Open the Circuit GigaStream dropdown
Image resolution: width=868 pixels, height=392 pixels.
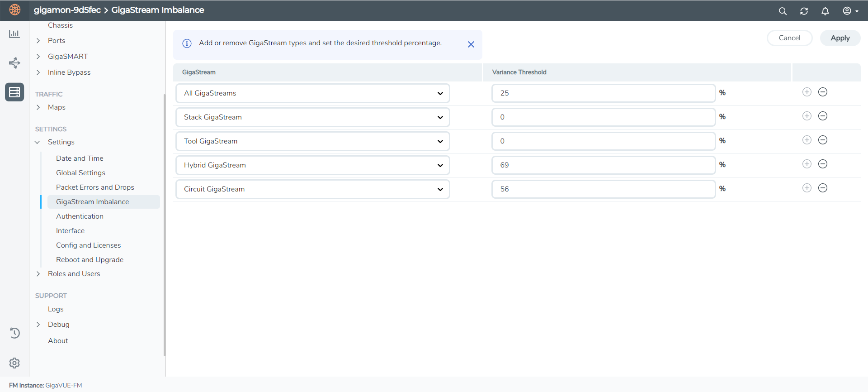click(x=312, y=189)
